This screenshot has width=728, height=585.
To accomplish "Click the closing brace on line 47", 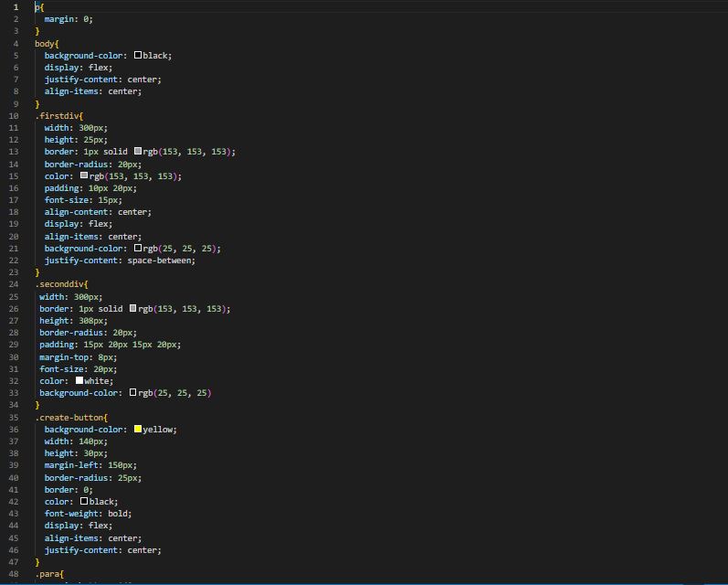I will 37,562.
